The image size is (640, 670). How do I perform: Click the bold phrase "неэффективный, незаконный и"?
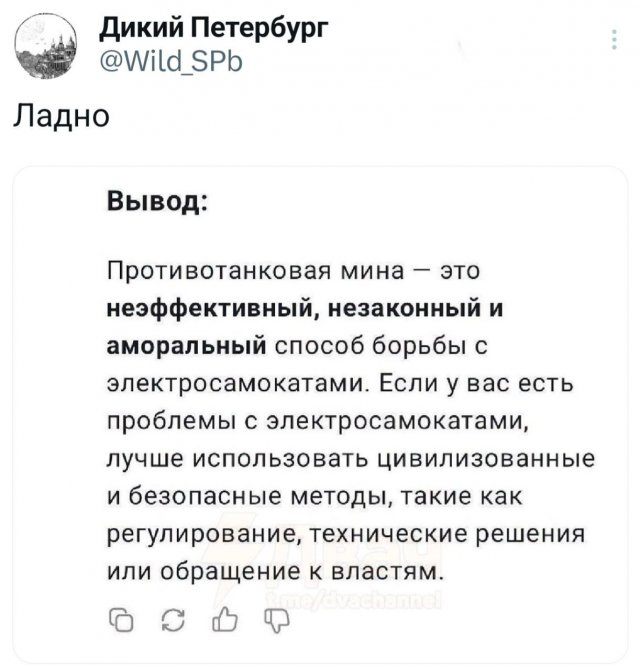point(304,308)
